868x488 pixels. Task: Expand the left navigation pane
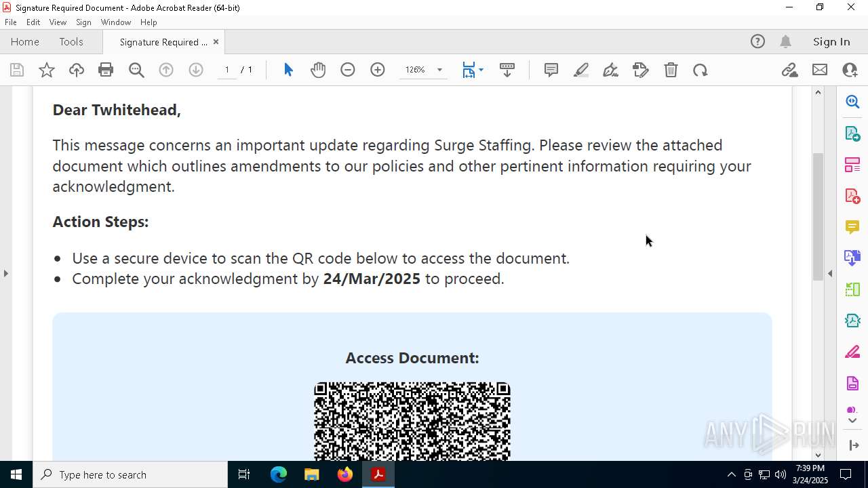(5, 273)
